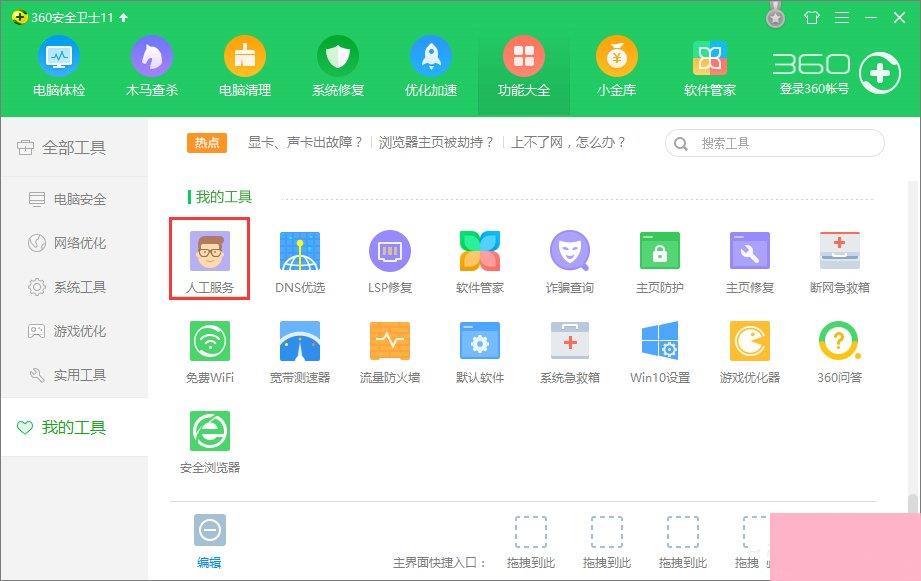Select 系统工具 category
The height and width of the screenshot is (581, 921).
tap(67, 287)
